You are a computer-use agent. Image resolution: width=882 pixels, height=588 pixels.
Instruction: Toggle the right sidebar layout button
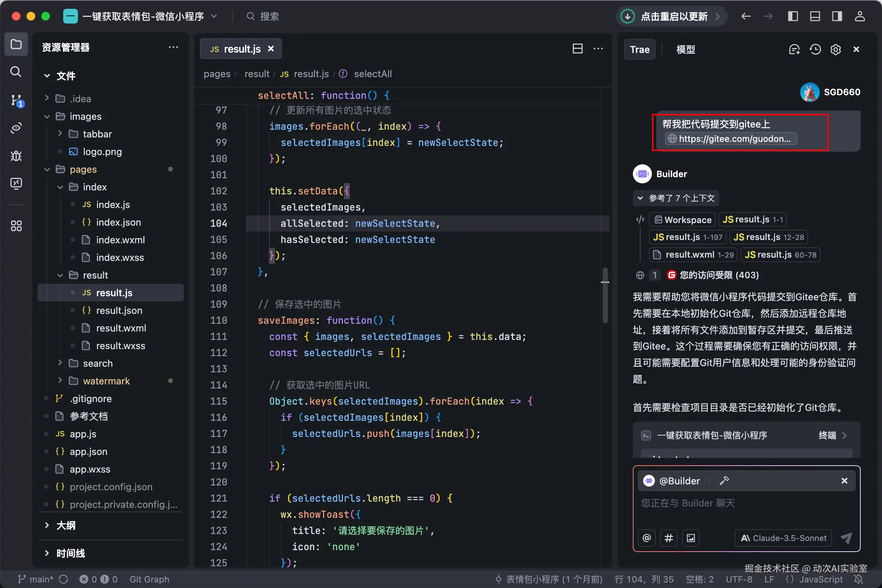click(837, 17)
